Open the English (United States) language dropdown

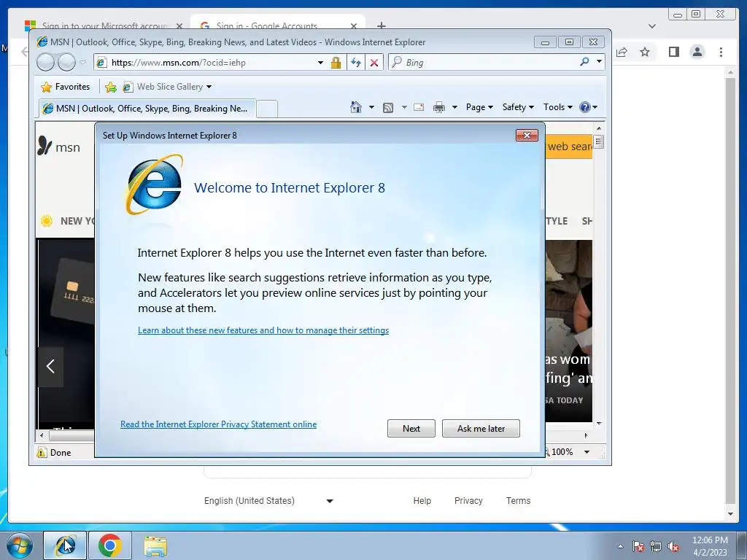coord(269,500)
